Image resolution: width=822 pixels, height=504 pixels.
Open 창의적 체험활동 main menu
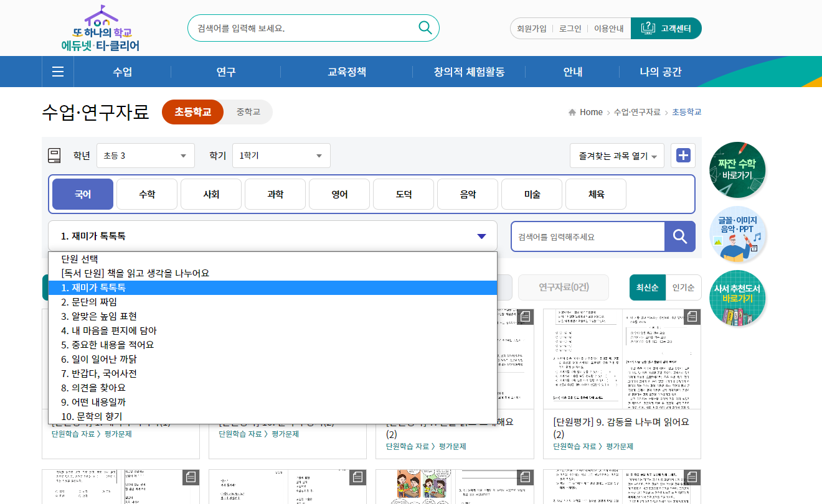pos(470,72)
